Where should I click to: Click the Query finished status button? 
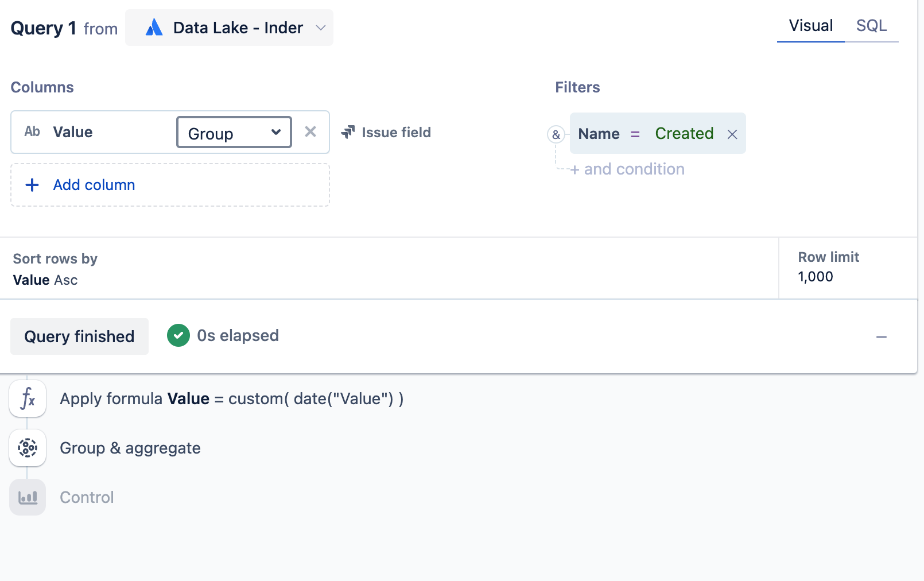click(79, 336)
